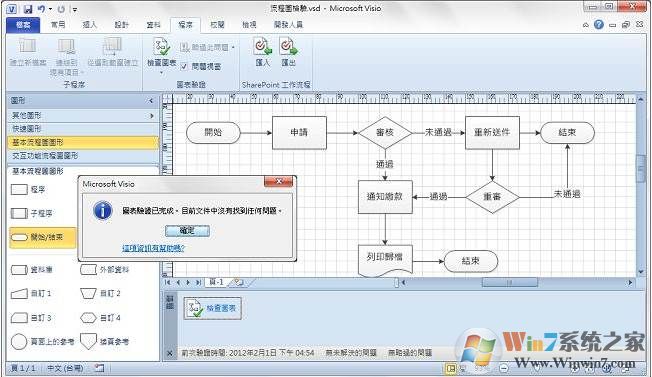Click the macro recording icon in status bar

pos(100,368)
